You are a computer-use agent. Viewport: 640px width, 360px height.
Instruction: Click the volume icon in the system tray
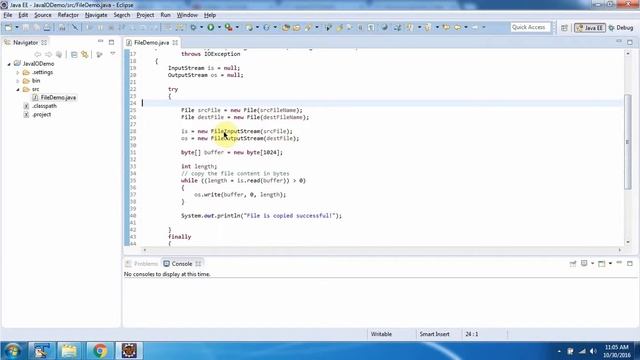[593, 351]
